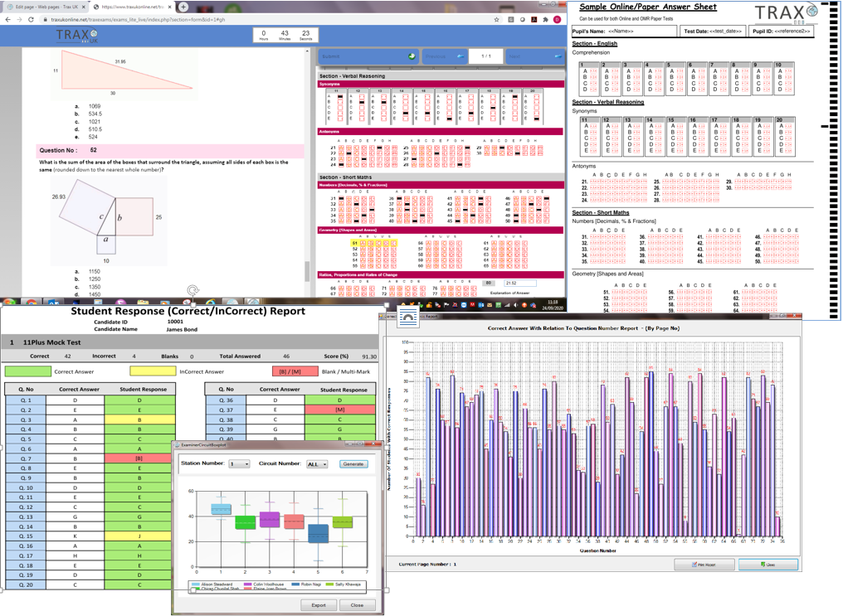
Task: Mark bubble A for question 51
Action: [364, 244]
